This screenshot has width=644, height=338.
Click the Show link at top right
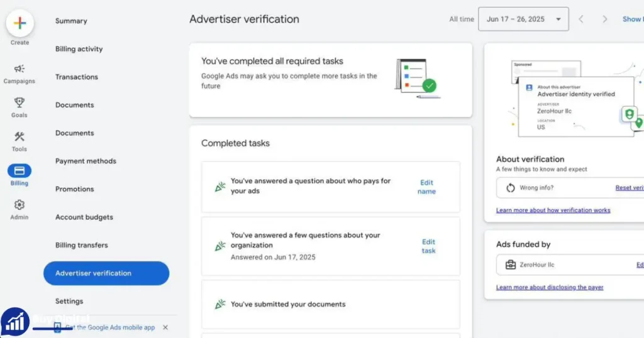633,19
